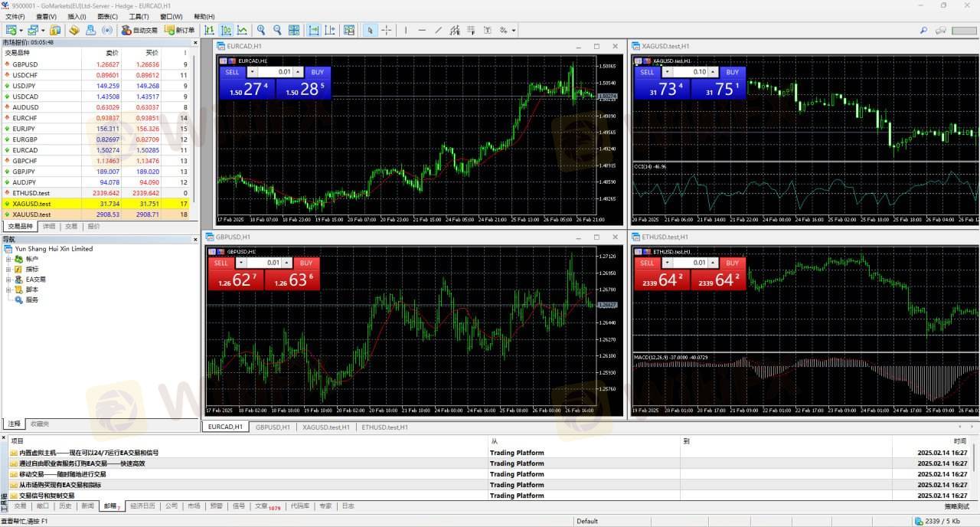Select the trendline drawing tool
980x527 pixels.
coord(438,31)
